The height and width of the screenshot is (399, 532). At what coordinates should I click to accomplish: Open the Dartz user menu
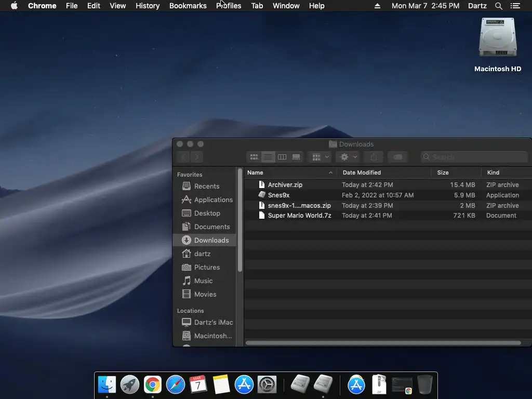[477, 6]
